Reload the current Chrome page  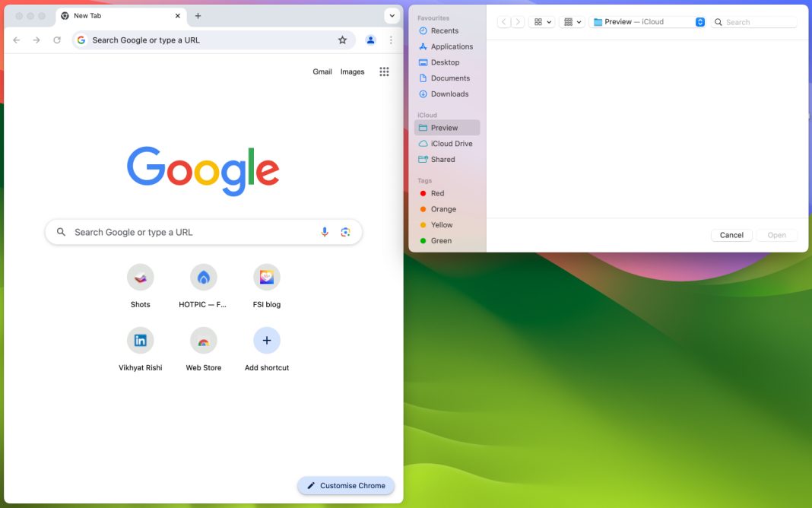[x=57, y=40]
